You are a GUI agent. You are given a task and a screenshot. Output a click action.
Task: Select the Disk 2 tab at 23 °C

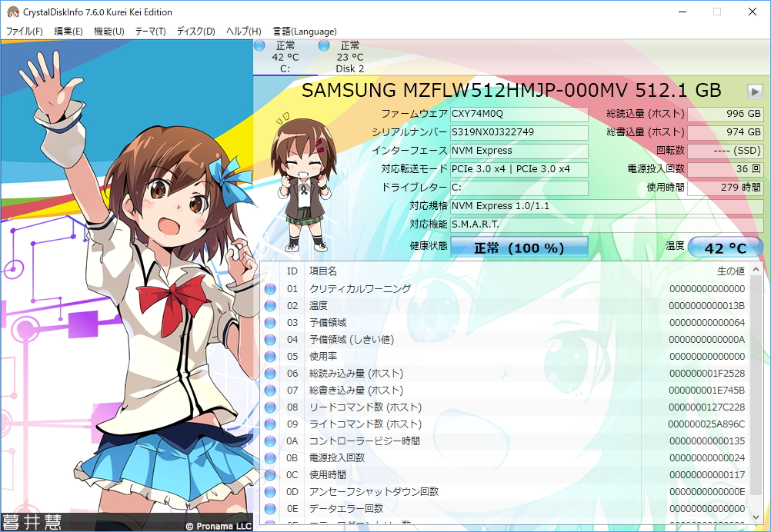point(350,57)
